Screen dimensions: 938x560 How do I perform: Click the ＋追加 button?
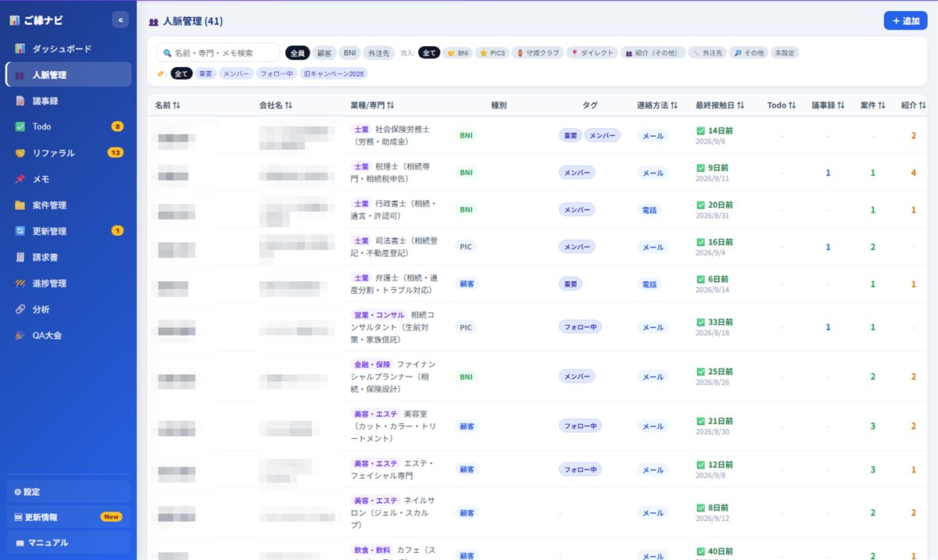coord(905,21)
